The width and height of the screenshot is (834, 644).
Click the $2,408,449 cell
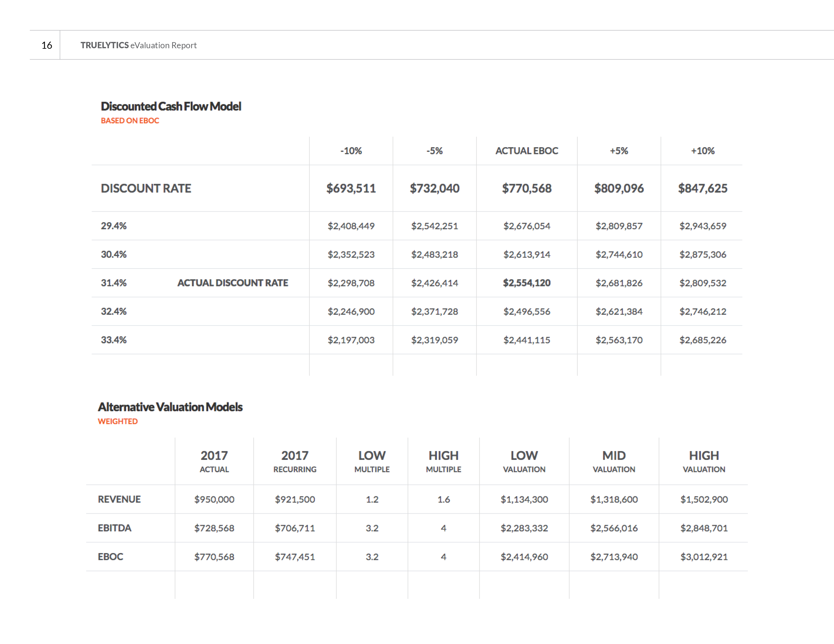pos(351,226)
